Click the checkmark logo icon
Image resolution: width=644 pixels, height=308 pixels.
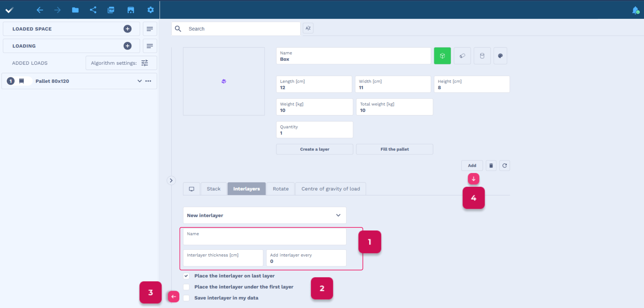click(x=9, y=10)
